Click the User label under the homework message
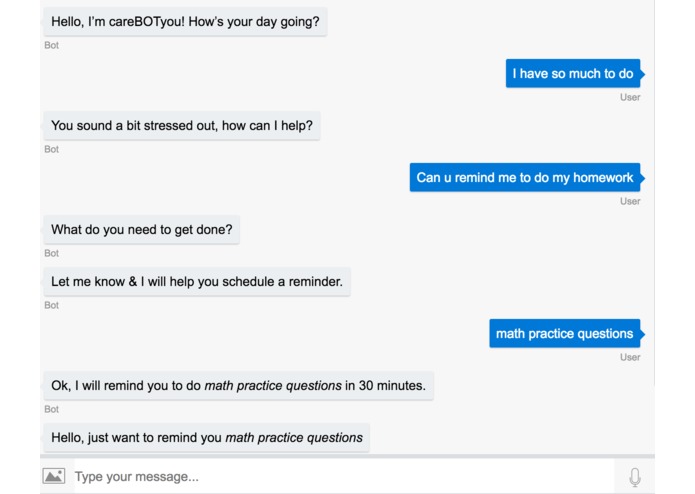 [x=630, y=202]
